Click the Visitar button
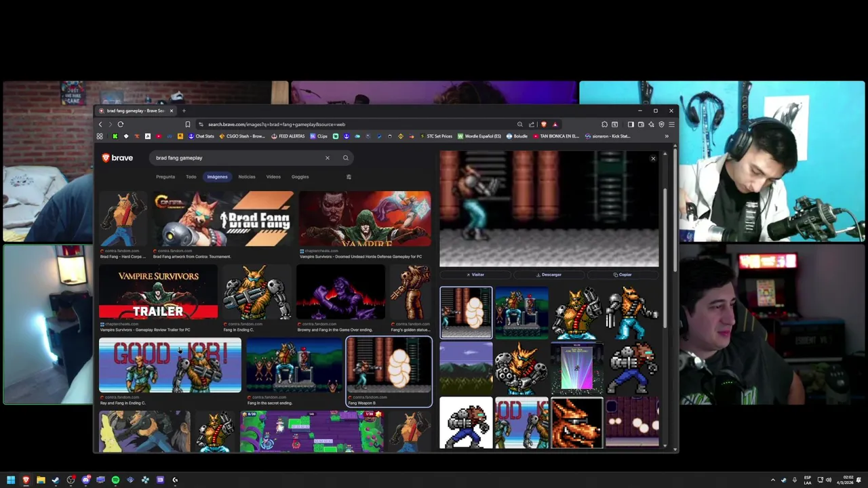868x488 pixels. coord(475,274)
